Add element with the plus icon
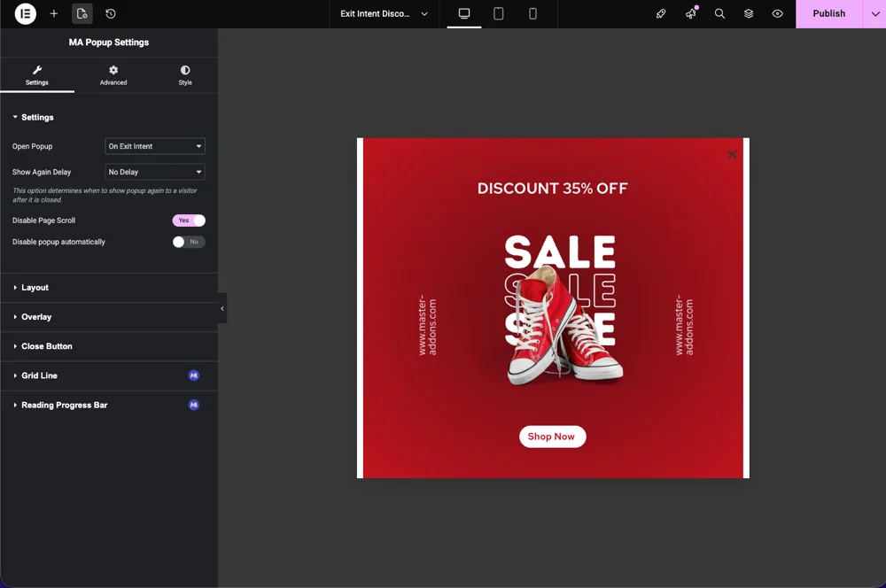The height and width of the screenshot is (588, 886). pyautogui.click(x=54, y=13)
